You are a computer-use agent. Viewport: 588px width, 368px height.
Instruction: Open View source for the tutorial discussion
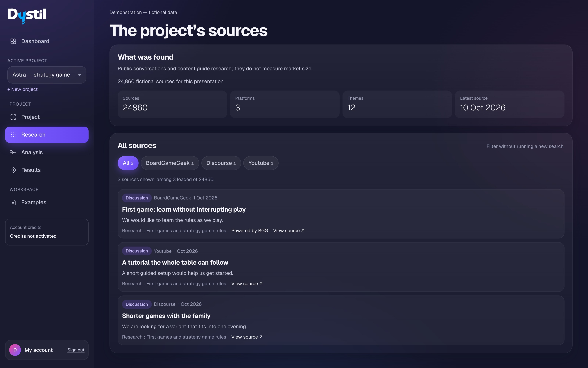coord(247,284)
